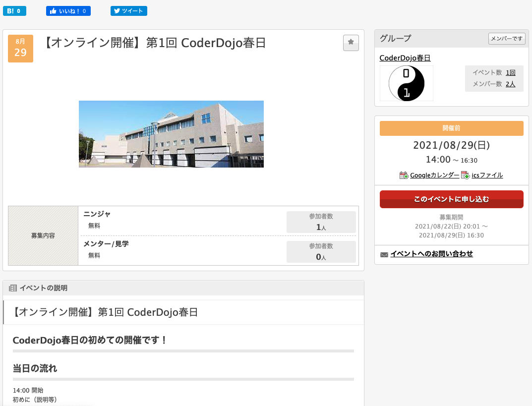Click the ics file download icon
Image resolution: width=532 pixels, height=406 pixels.
(x=465, y=175)
